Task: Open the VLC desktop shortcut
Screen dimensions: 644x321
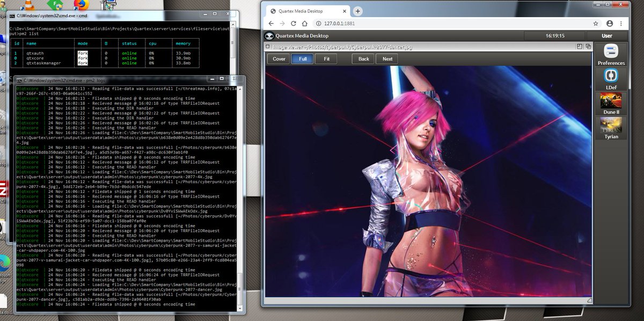Action: [29, 5]
